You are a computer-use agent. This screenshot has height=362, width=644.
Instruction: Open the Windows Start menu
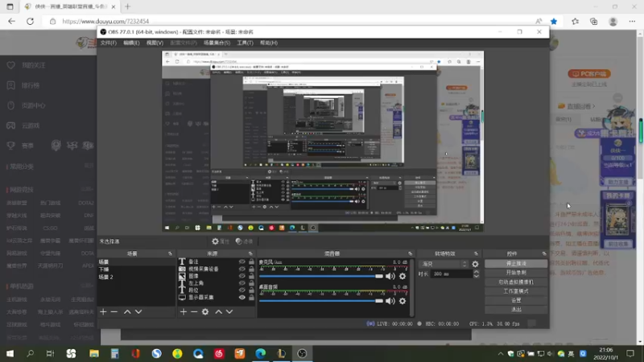pos(10,353)
